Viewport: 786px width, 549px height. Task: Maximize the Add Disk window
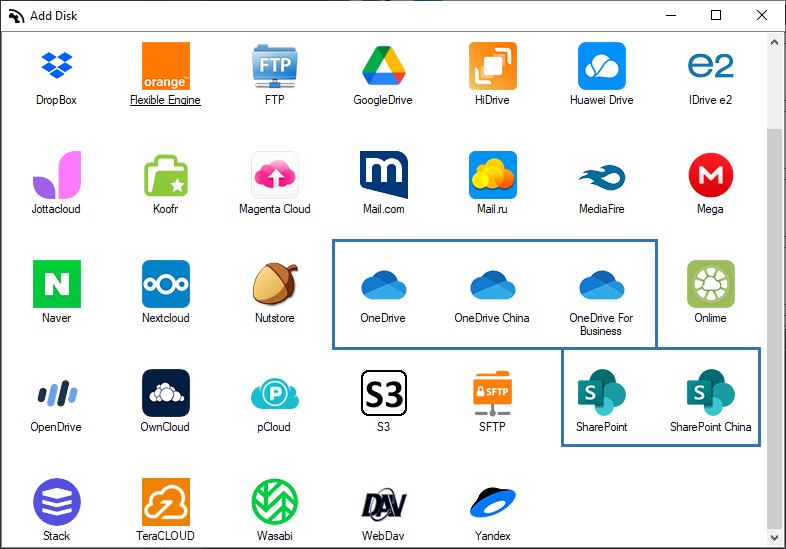(716, 16)
